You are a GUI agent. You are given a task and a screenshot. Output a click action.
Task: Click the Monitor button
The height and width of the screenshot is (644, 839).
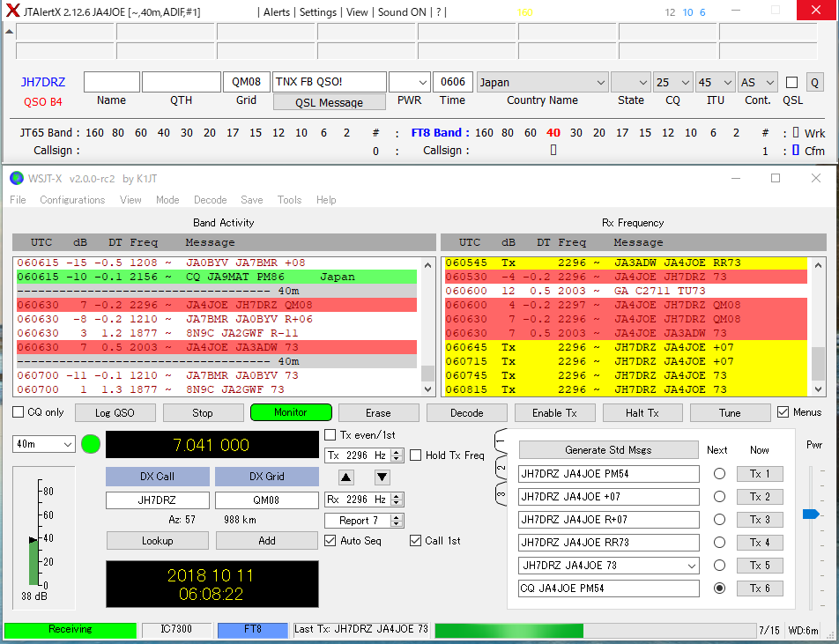(291, 412)
